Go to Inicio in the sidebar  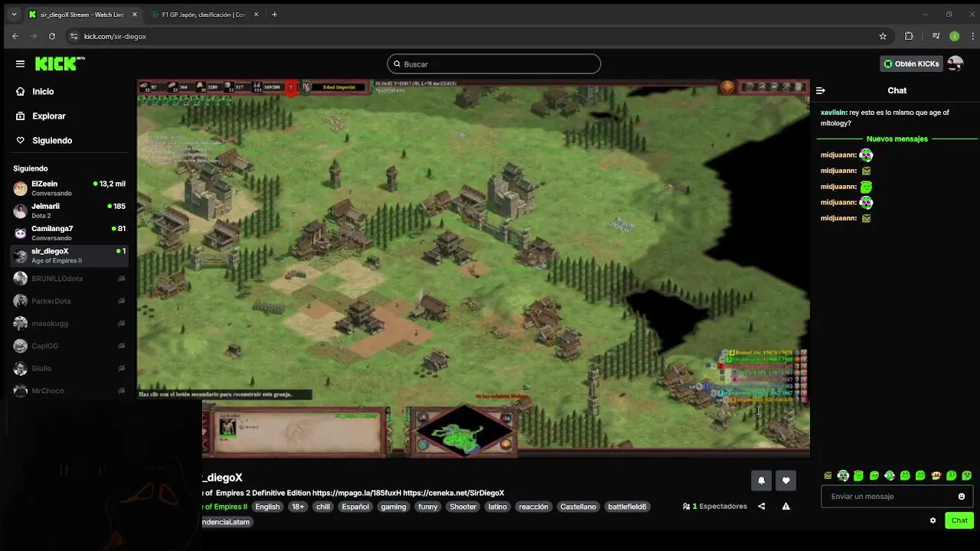tap(43, 91)
